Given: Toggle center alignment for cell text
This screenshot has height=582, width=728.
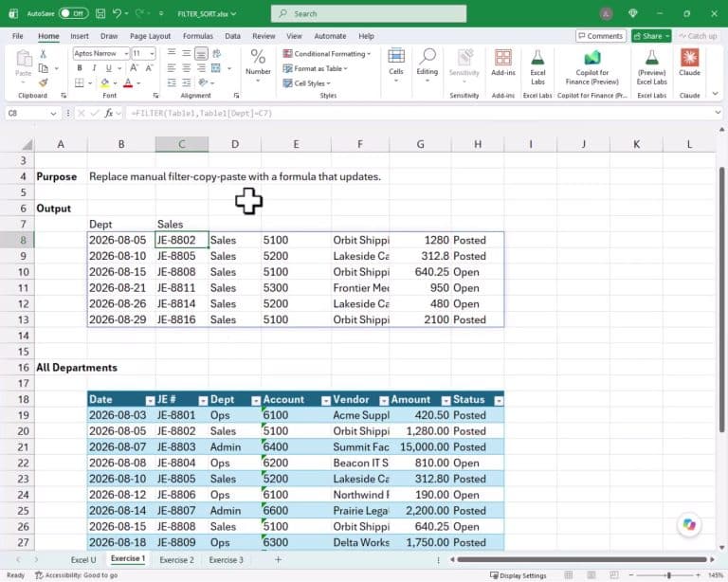Looking at the screenshot, I should tap(187, 68).
